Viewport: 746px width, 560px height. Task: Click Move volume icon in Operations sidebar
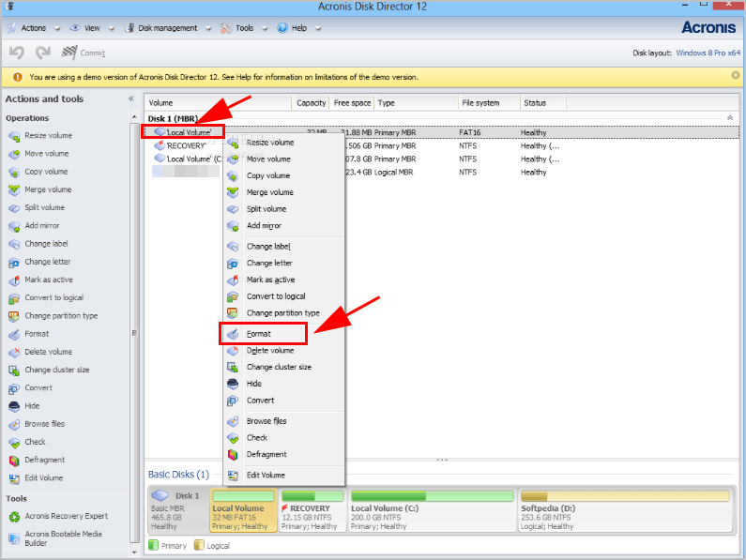pos(14,154)
